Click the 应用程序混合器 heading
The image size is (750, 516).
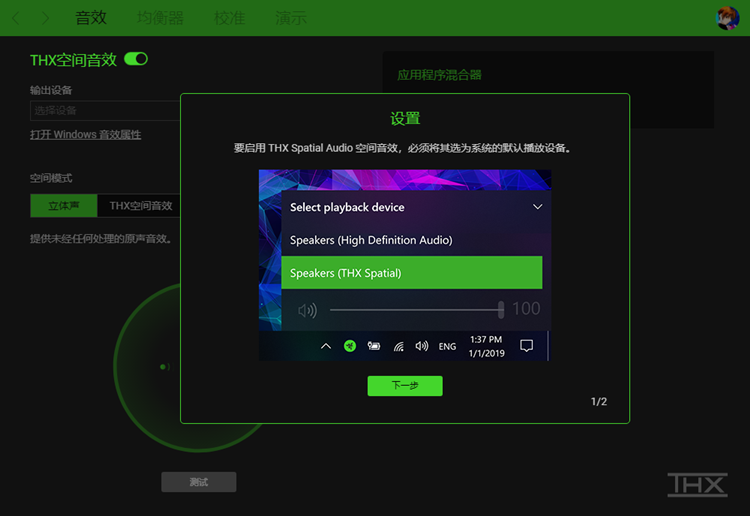pyautogui.click(x=439, y=75)
